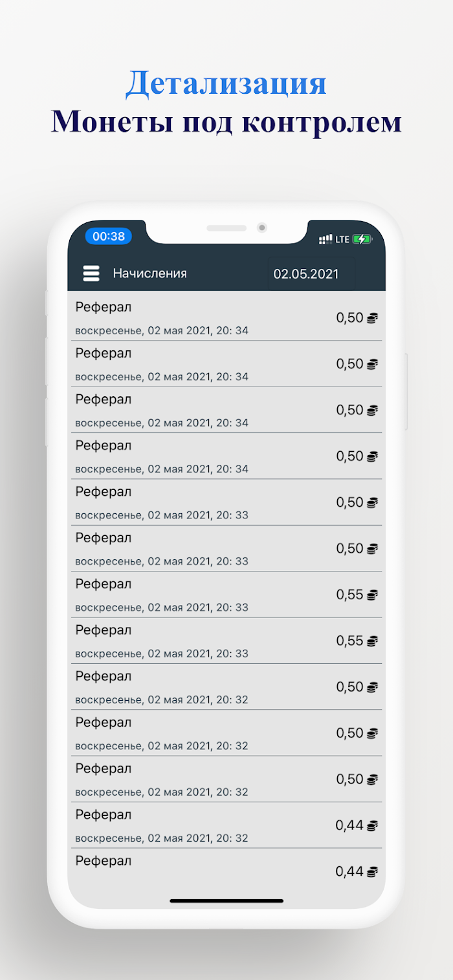Select the first Реферал entry at 20:33
453x980 pixels.
coord(225,502)
